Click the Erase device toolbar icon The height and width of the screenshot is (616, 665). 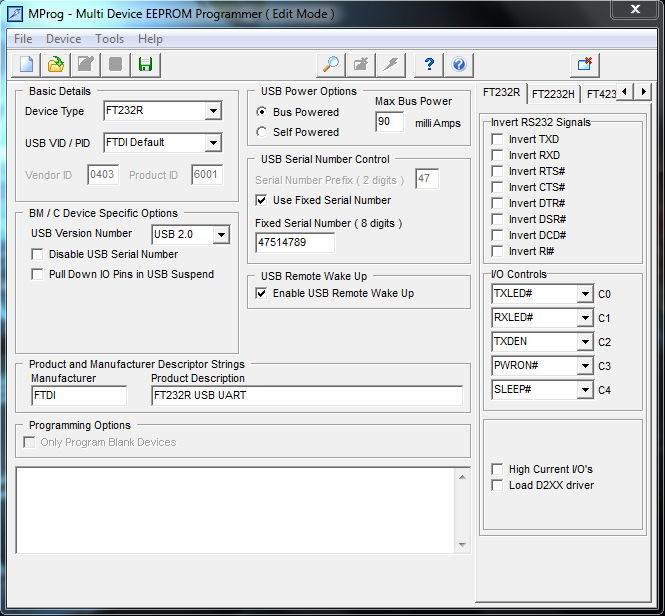tap(360, 65)
